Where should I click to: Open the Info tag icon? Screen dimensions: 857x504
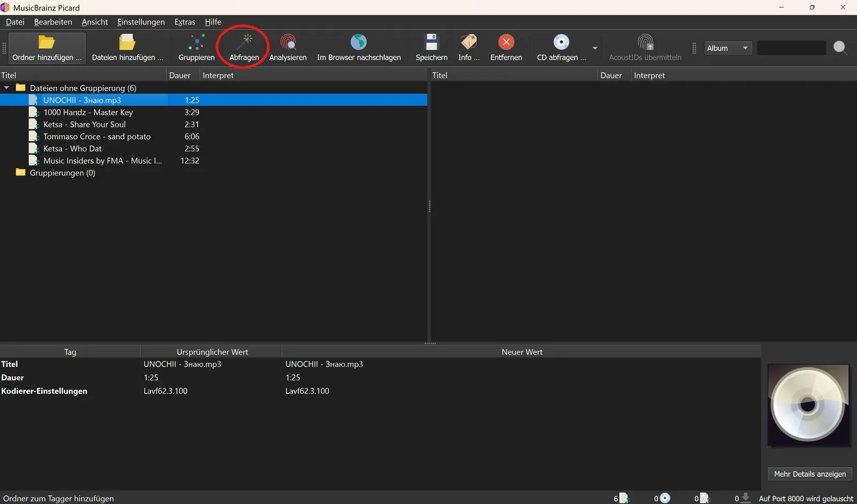click(469, 42)
